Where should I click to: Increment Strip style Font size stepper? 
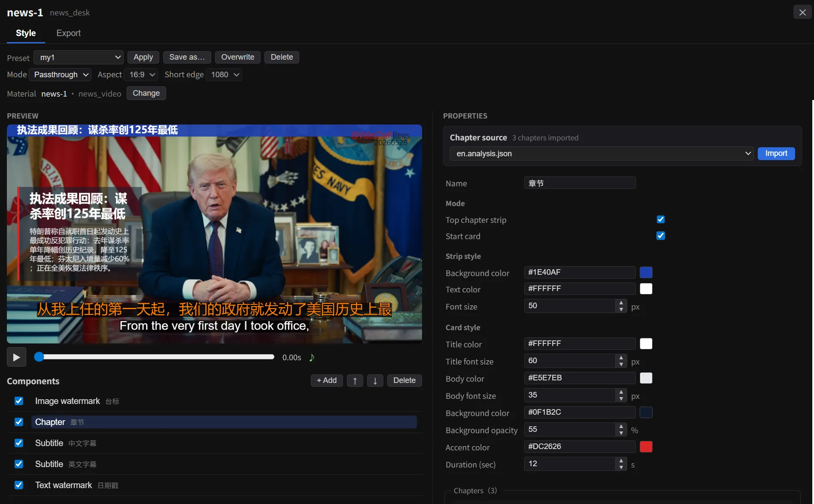621,303
